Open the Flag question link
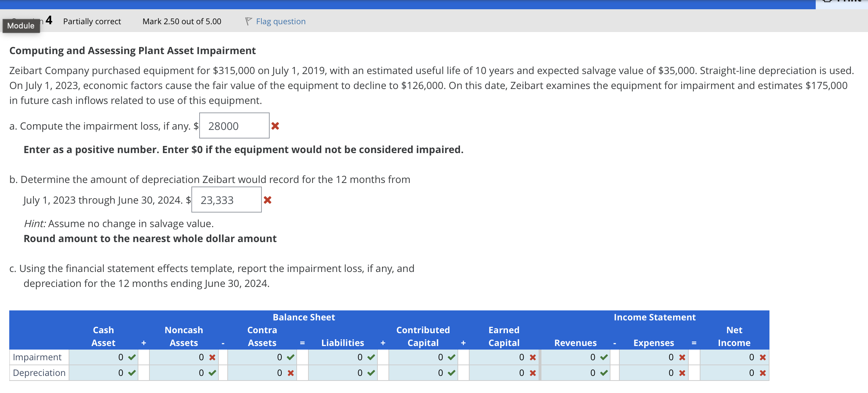 (x=281, y=21)
